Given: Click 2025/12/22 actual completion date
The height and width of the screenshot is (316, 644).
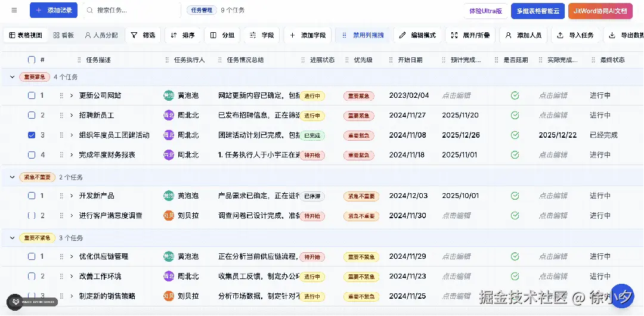Looking at the screenshot, I should [558, 135].
